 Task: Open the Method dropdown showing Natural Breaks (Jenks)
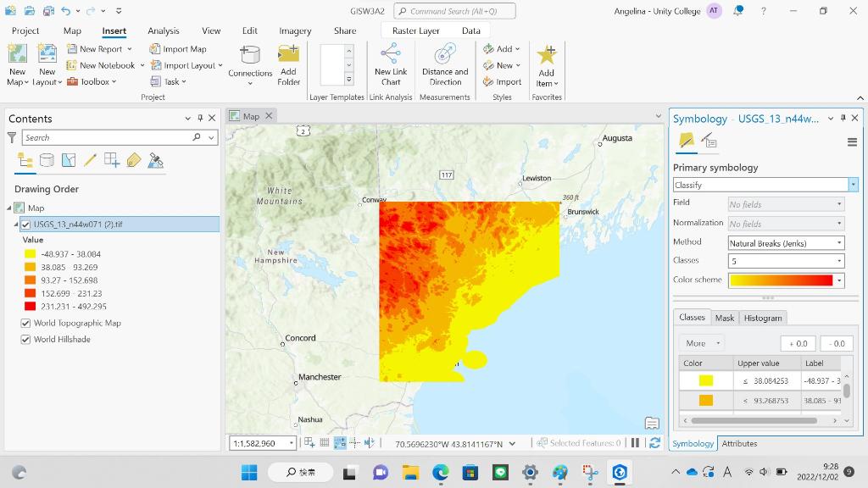point(786,241)
